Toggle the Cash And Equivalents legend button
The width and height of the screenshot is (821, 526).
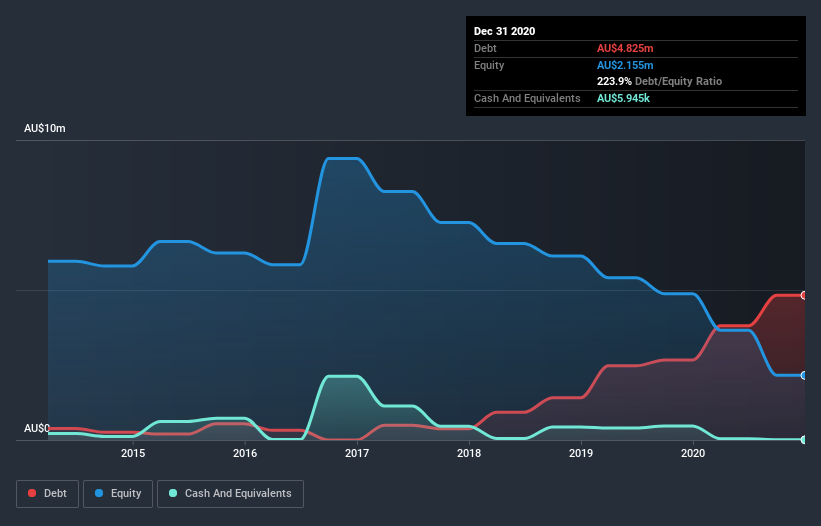pyautogui.click(x=230, y=494)
